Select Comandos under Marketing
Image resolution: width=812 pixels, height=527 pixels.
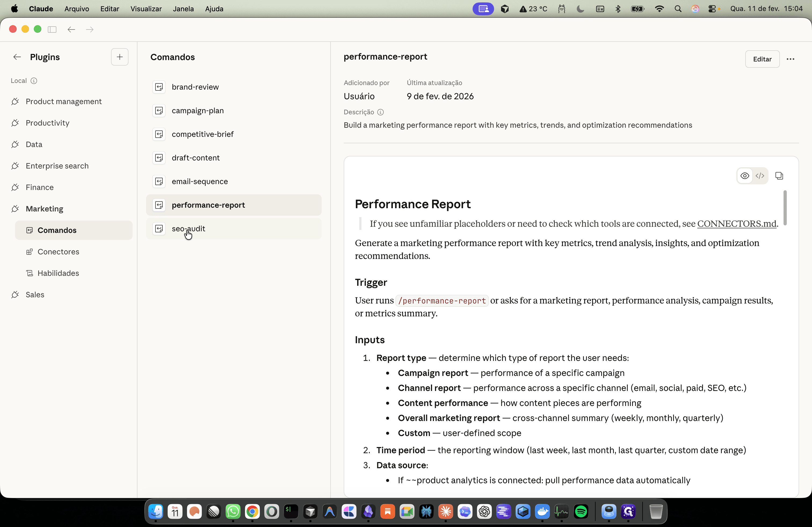click(73, 230)
